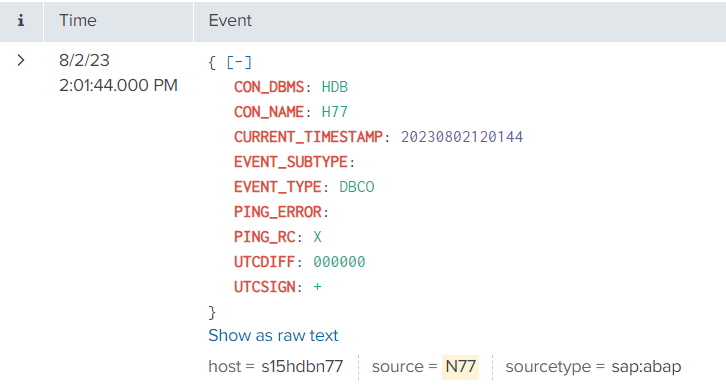Sort by the Time column header
The height and width of the screenshot is (385, 726).
(x=78, y=20)
